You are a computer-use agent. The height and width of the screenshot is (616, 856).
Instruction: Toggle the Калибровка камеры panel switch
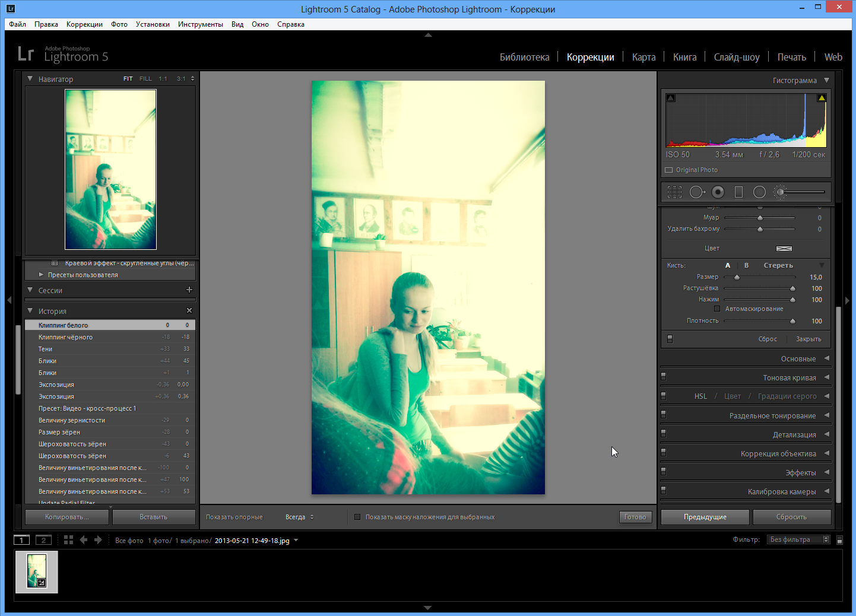pos(664,491)
